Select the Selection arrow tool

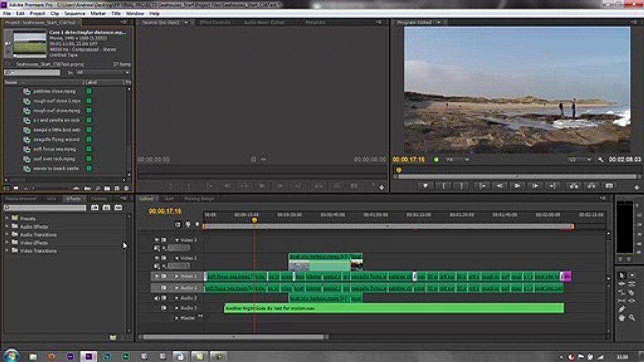click(622, 276)
